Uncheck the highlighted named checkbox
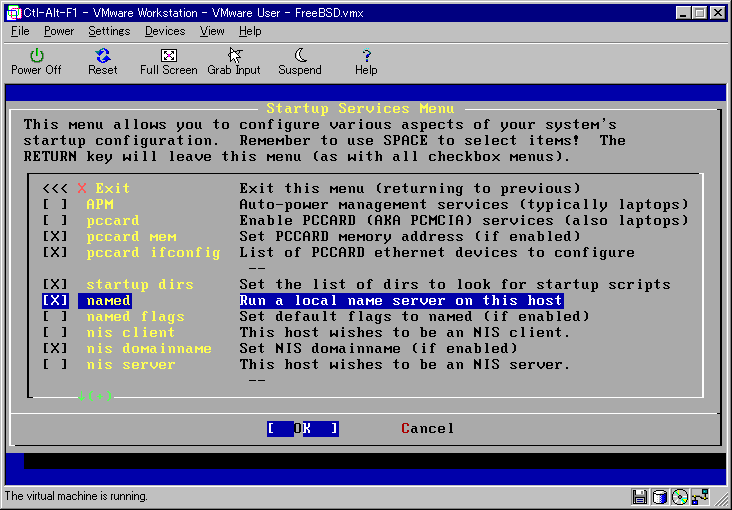Screen dimensions: 732x510 point(55,301)
